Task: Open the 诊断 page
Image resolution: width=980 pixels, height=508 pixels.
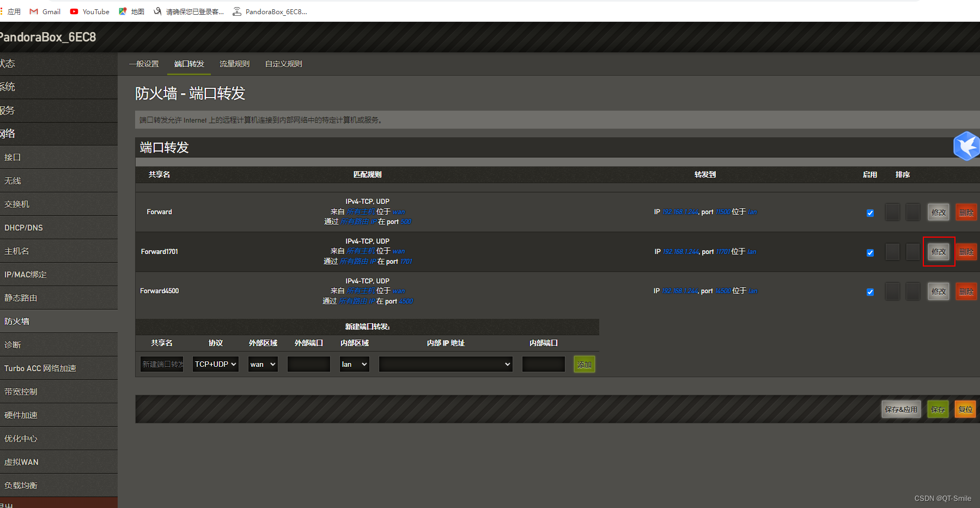Action: [x=59, y=345]
